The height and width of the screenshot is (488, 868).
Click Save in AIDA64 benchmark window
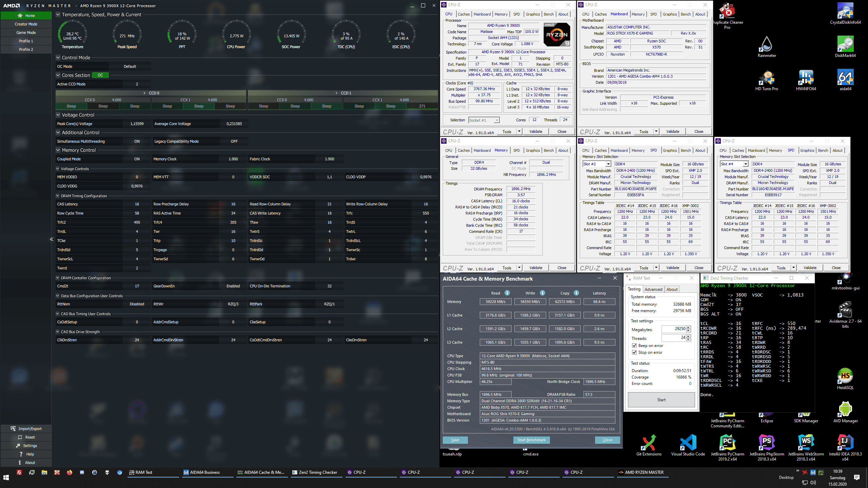pyautogui.click(x=455, y=440)
